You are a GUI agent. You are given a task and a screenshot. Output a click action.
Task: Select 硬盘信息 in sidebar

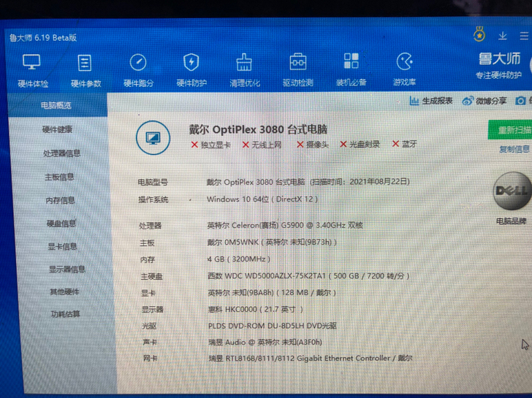pos(61,223)
